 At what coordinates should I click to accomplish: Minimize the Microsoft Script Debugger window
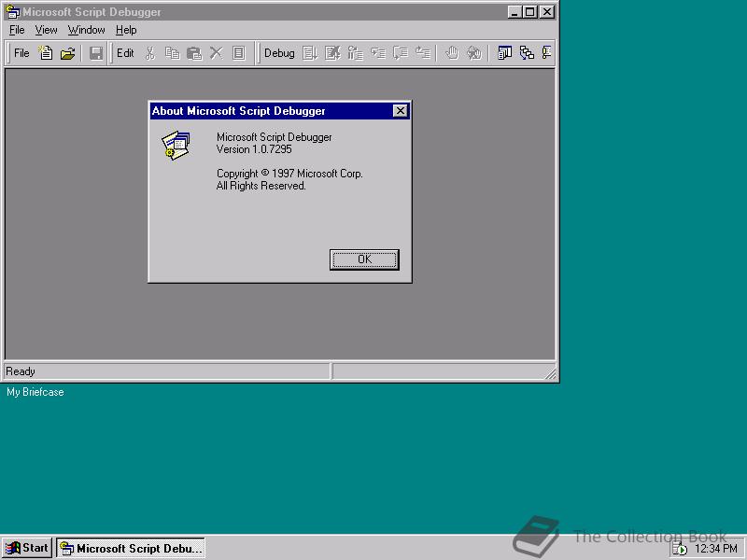coord(514,12)
